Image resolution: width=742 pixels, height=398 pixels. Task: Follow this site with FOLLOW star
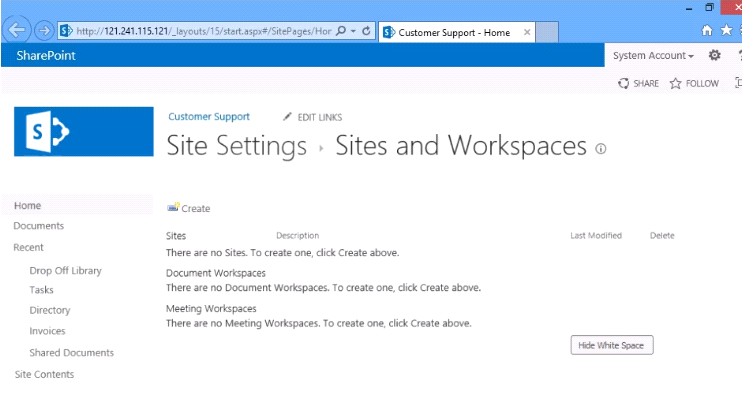pyautogui.click(x=694, y=83)
